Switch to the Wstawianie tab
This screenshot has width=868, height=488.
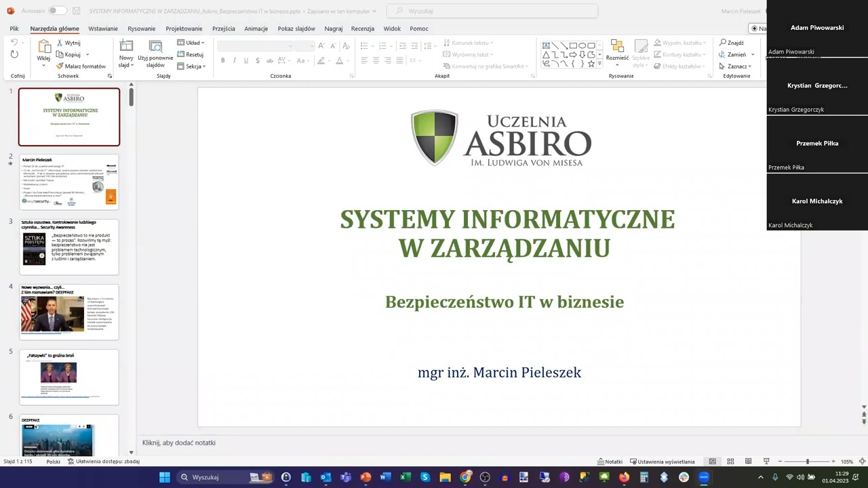click(103, 28)
